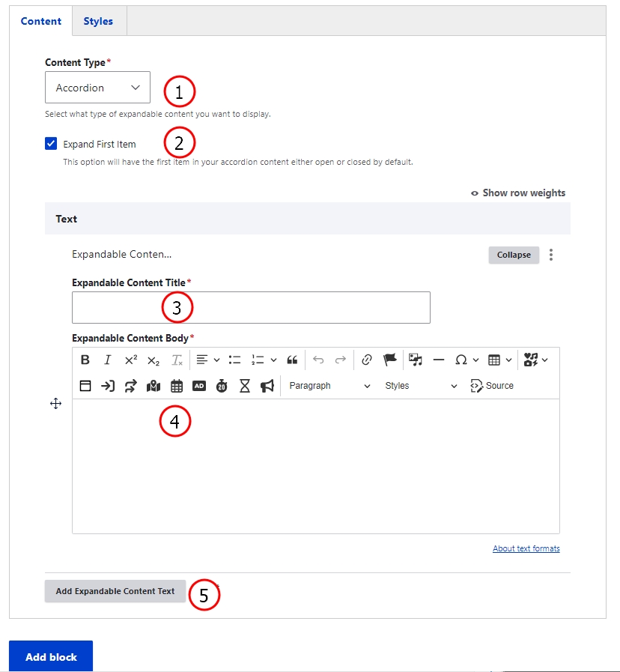The height and width of the screenshot is (672, 620).
Task: Click the Add block button
Action: (51, 657)
